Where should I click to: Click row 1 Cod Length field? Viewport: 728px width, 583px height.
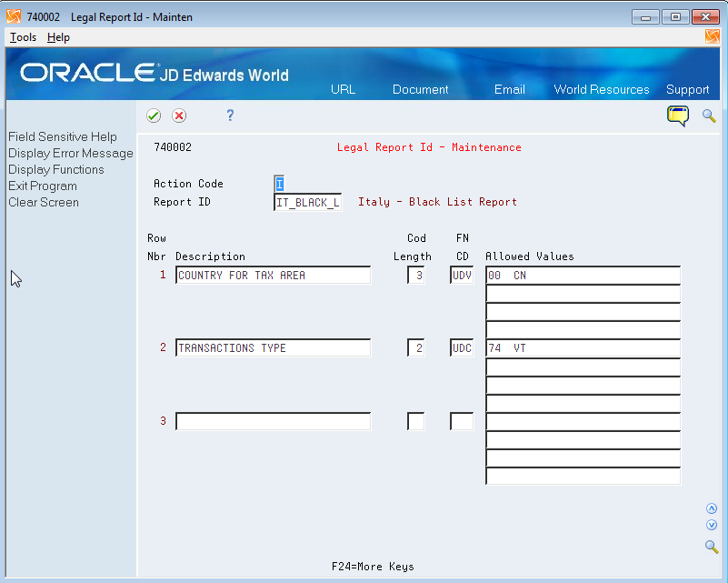416,275
